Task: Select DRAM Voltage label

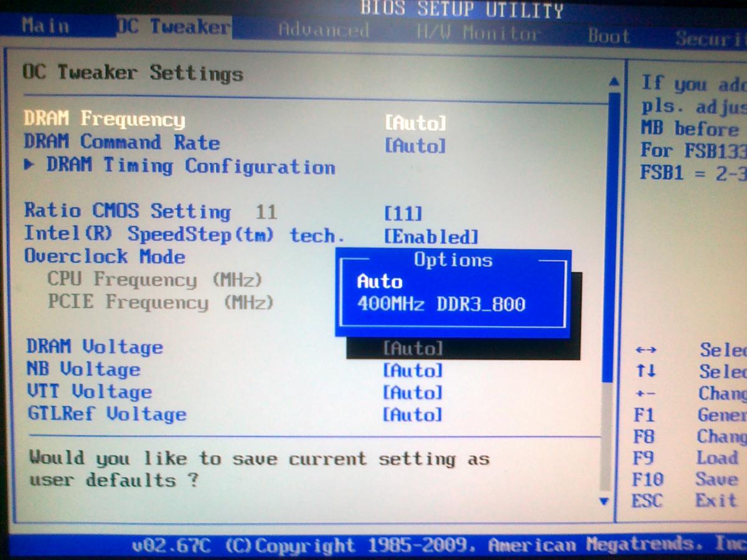Action: pos(95,347)
